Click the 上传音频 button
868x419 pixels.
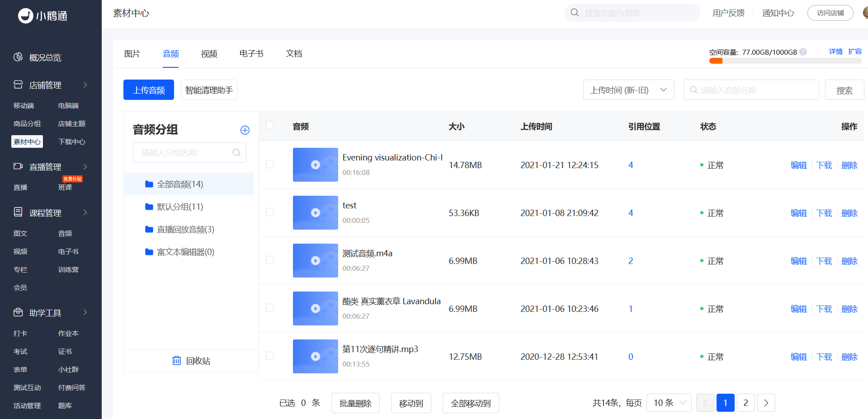(x=149, y=90)
